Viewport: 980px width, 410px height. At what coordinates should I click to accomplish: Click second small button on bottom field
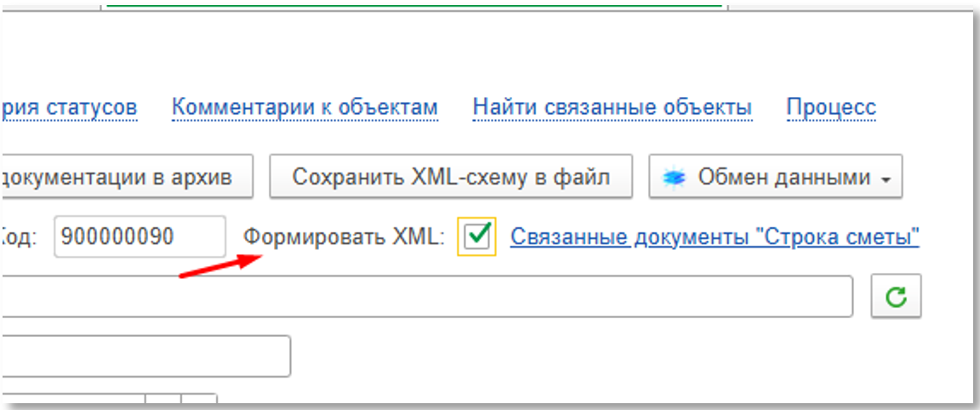pos(199,400)
